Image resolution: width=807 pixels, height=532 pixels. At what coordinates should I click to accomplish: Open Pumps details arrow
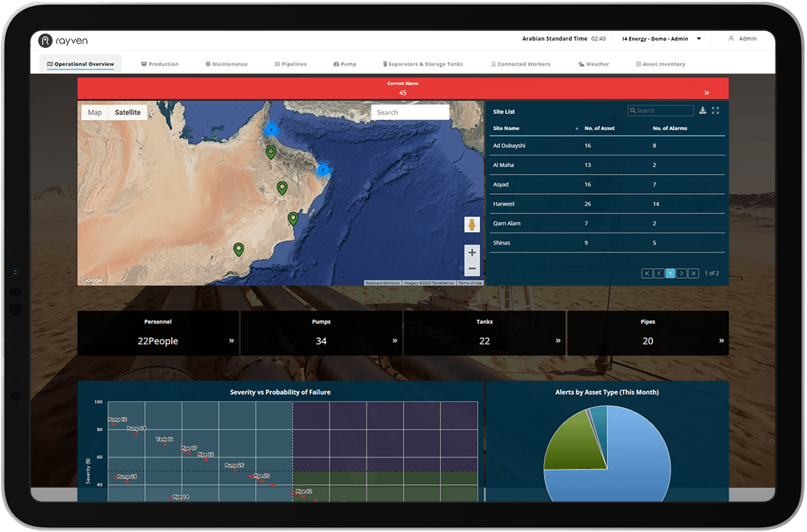395,341
